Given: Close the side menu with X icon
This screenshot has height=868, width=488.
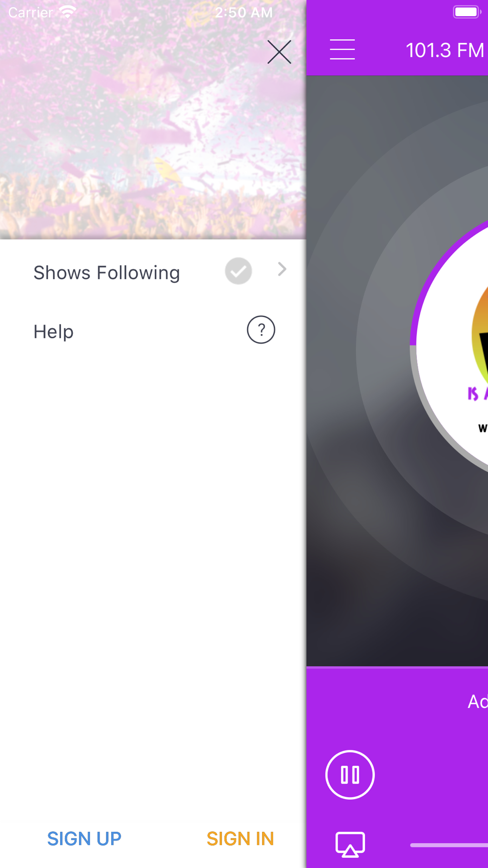Looking at the screenshot, I should [x=279, y=52].
